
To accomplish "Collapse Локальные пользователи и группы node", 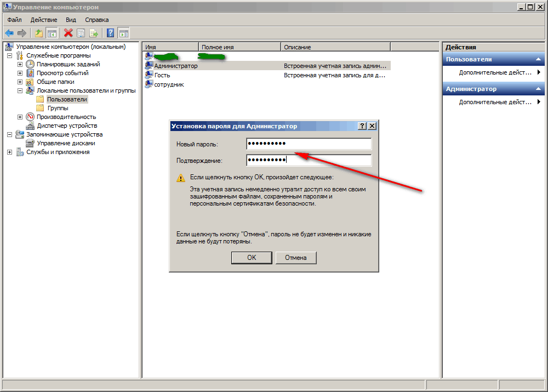I will [20, 90].
